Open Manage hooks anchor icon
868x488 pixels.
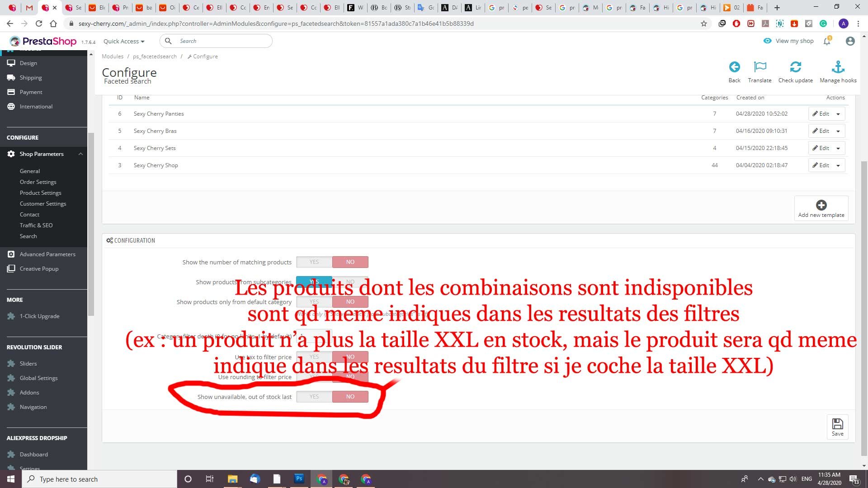tap(838, 67)
